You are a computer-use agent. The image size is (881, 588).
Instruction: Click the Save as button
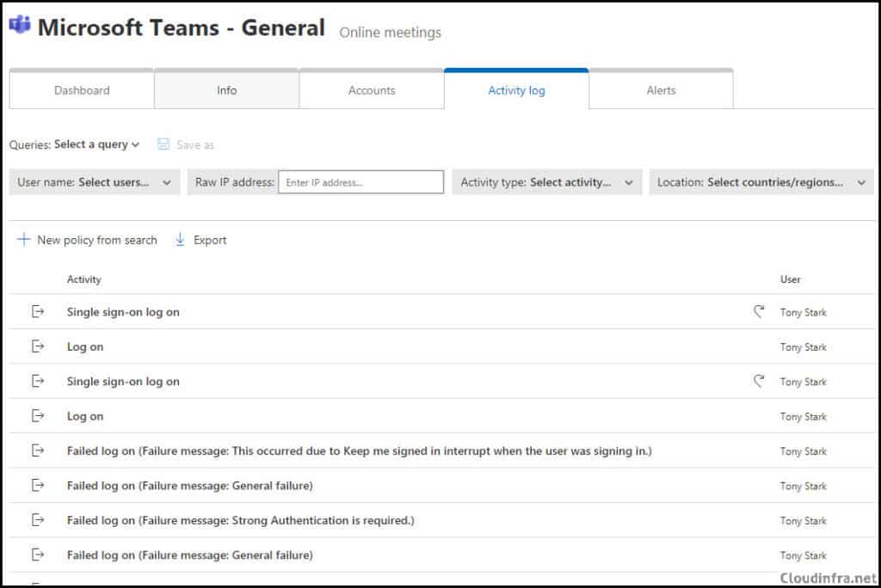(x=186, y=145)
